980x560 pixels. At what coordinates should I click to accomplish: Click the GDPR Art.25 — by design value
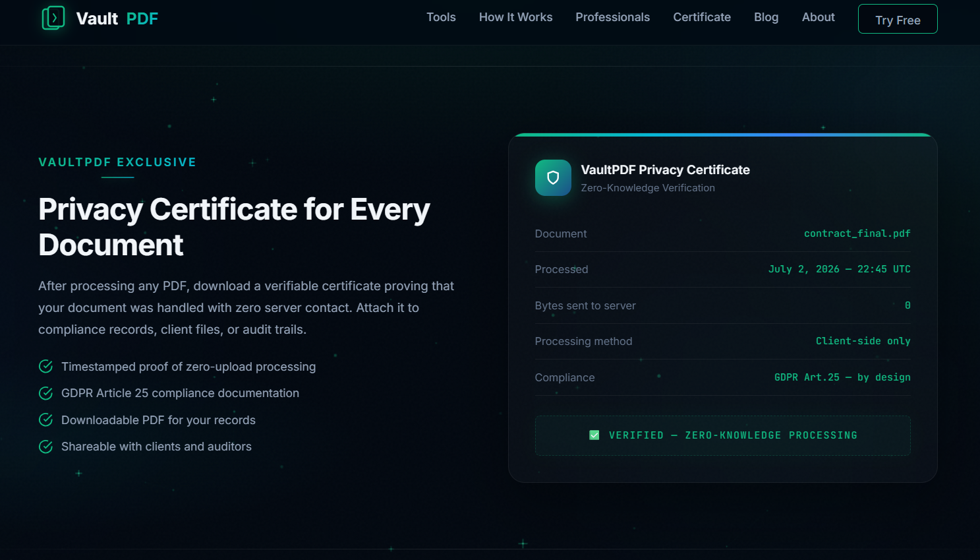(x=842, y=377)
